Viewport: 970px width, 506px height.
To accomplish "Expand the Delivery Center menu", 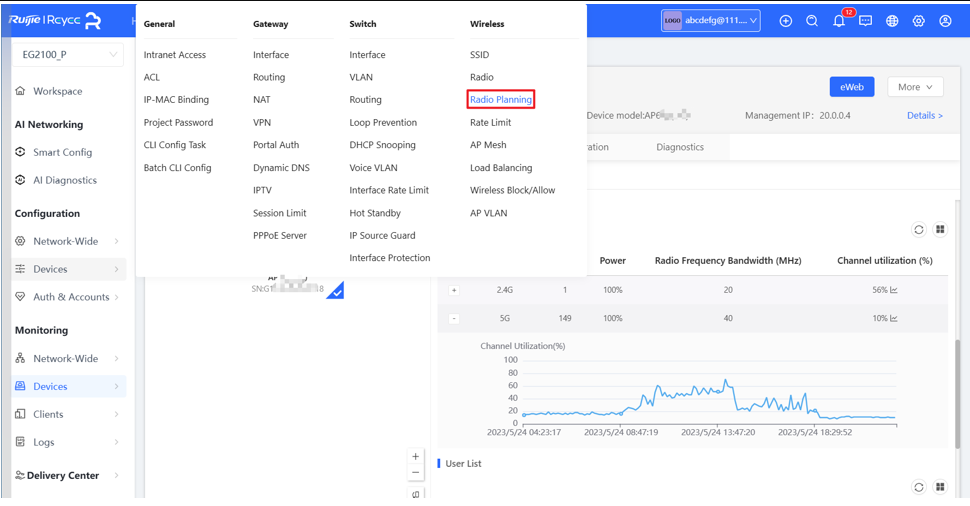I will (x=68, y=475).
